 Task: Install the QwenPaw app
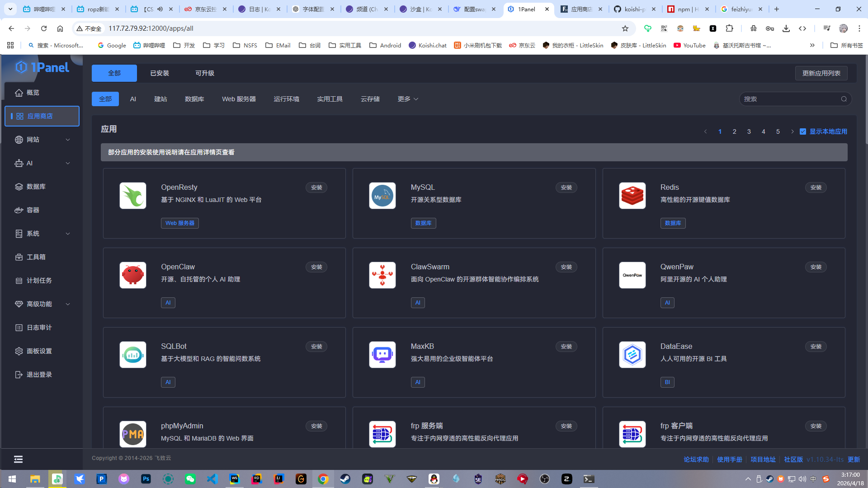816,267
